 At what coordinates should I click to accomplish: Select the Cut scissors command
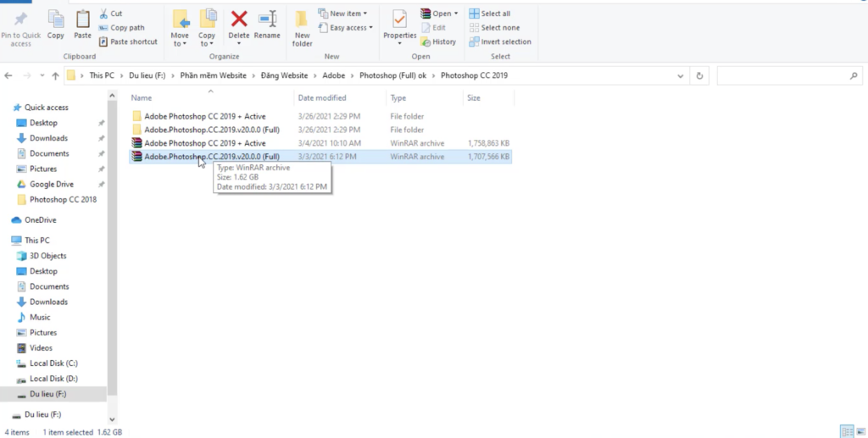(111, 14)
